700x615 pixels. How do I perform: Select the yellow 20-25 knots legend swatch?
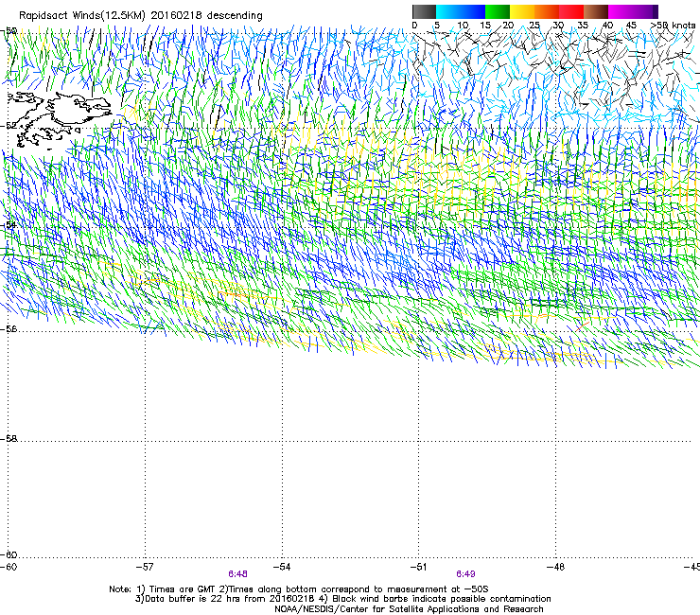[522, 11]
